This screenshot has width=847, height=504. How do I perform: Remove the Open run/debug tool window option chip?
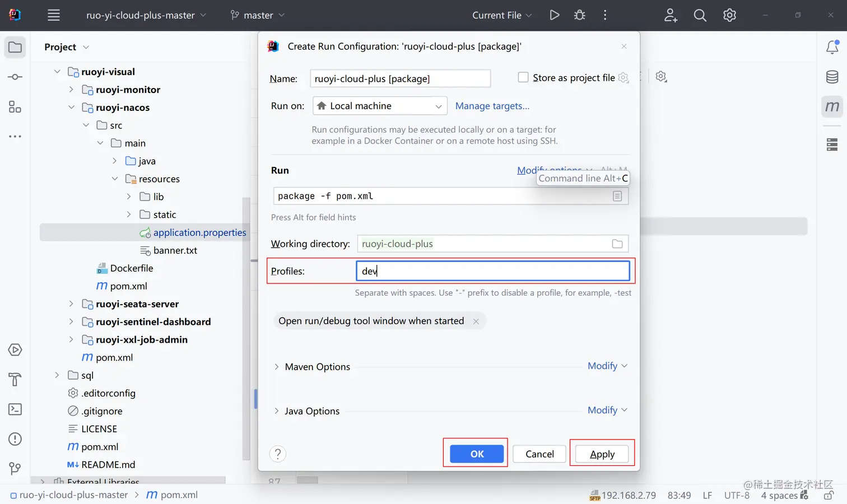tap(476, 321)
